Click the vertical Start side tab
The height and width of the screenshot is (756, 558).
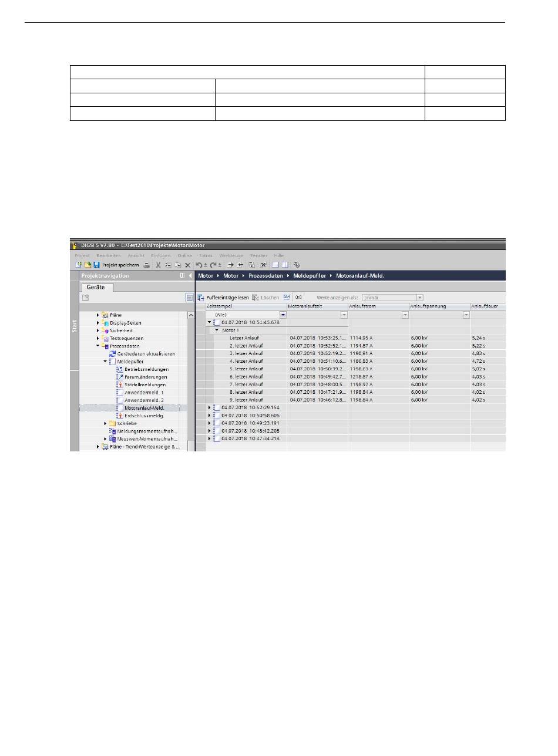[x=75, y=326]
